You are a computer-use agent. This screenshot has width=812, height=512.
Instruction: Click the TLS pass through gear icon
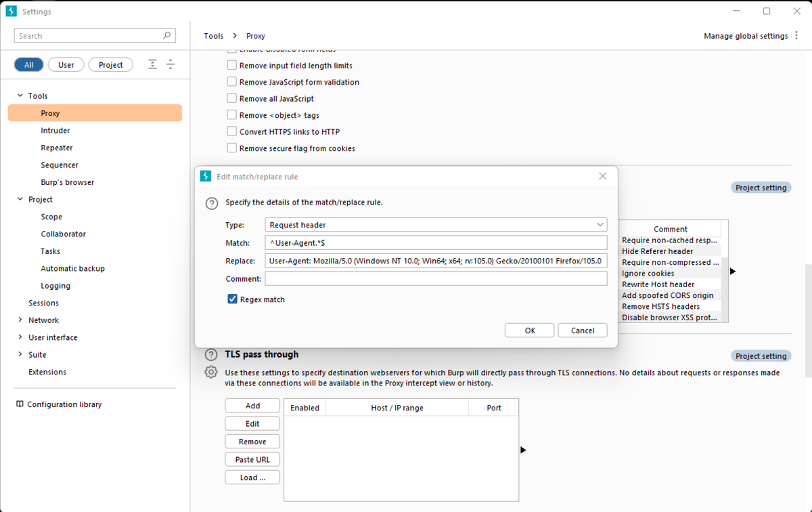click(211, 372)
